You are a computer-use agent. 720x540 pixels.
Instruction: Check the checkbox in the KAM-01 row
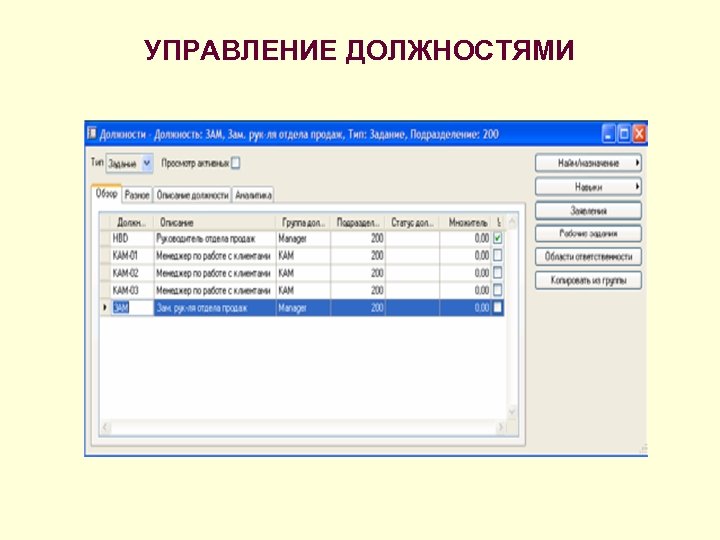(x=497, y=255)
